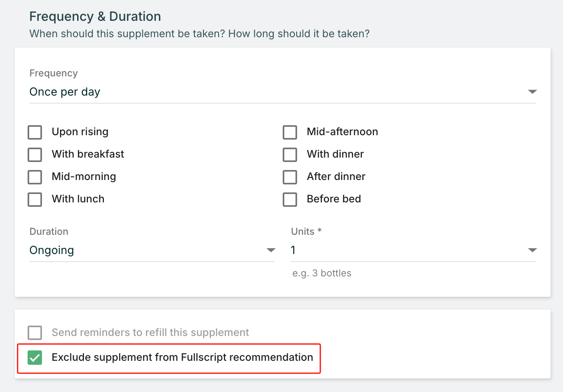Viewport: 563px width, 392px height.
Task: Tick the Mid-morning checkbox
Action: pos(35,177)
